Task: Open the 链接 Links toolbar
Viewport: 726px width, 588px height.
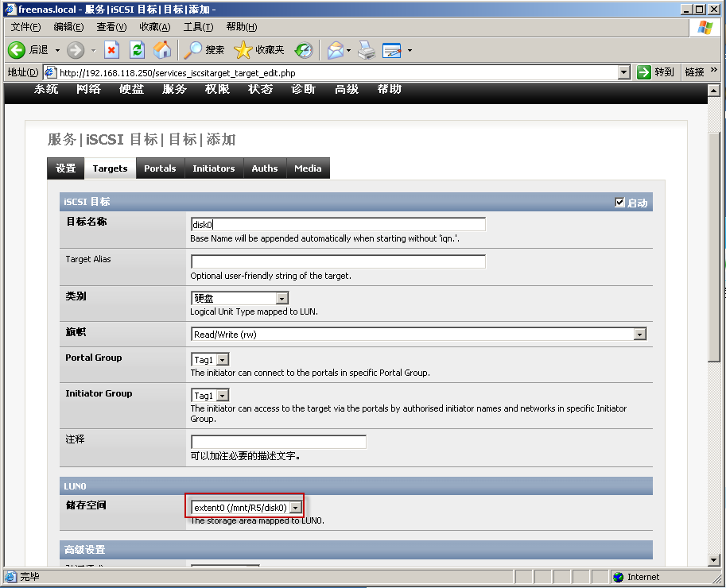Action: coord(694,72)
